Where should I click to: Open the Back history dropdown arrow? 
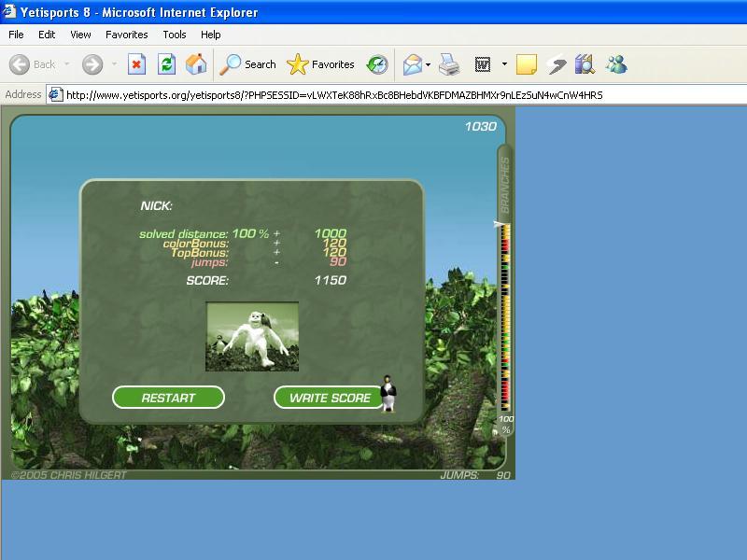point(66,63)
